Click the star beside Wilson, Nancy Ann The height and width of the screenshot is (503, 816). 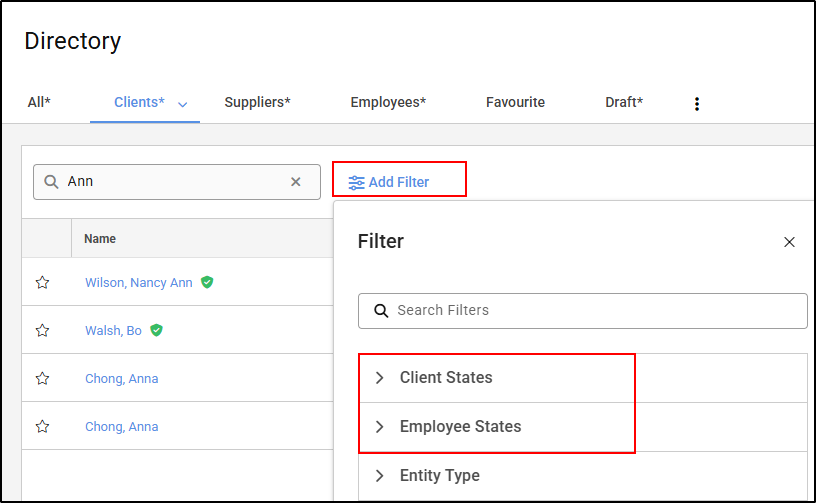42,283
